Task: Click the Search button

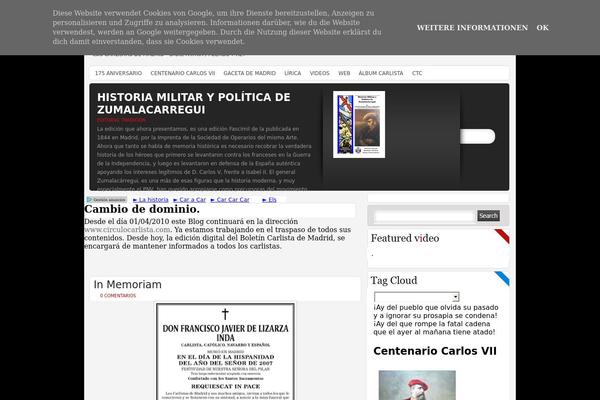Action: coord(488,216)
